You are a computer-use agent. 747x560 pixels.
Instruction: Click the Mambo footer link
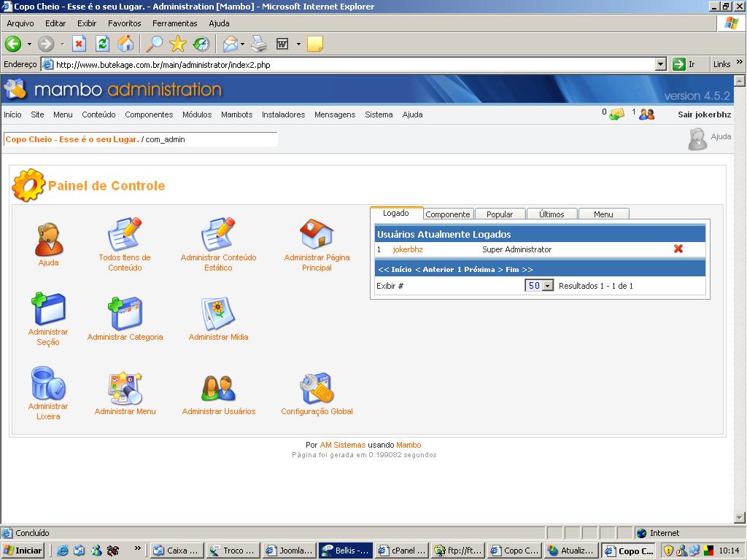[409, 445]
